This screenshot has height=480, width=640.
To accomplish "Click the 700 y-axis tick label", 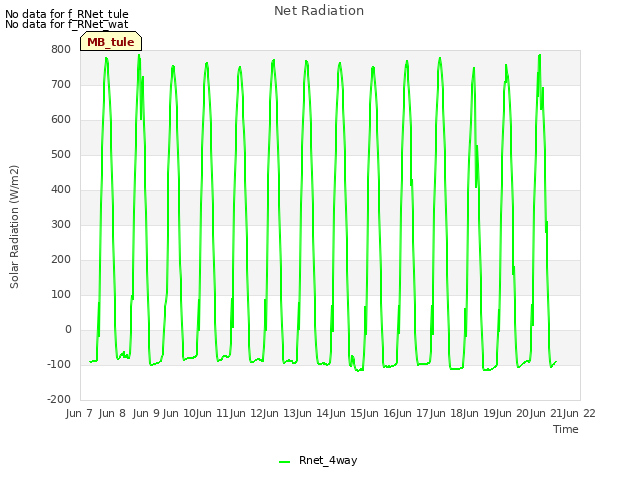I will (x=61, y=84).
